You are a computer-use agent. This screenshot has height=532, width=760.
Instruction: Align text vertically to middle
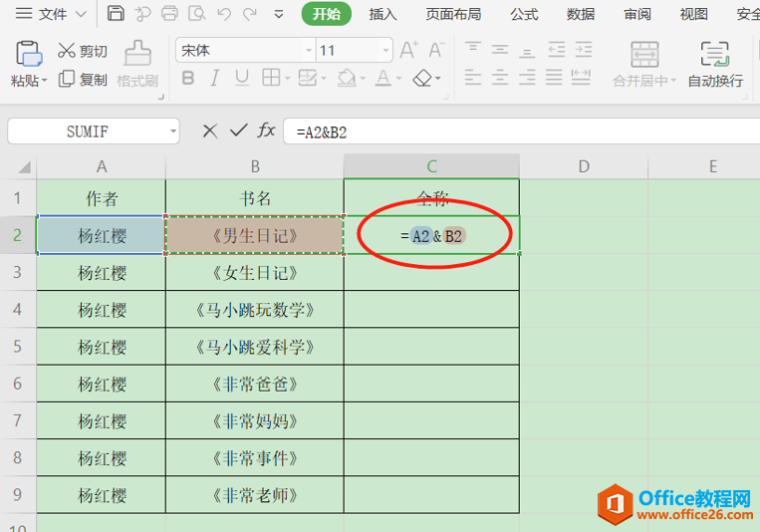(x=500, y=49)
